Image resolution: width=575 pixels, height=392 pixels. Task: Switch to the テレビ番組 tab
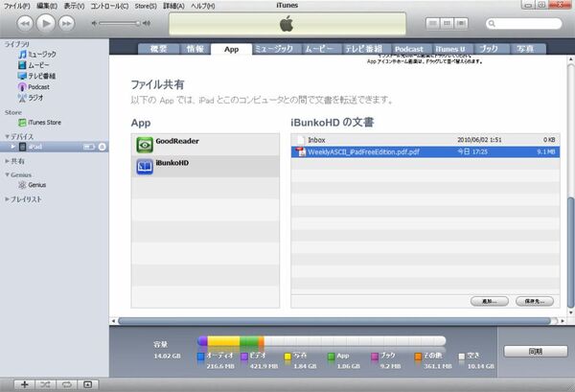pyautogui.click(x=364, y=49)
